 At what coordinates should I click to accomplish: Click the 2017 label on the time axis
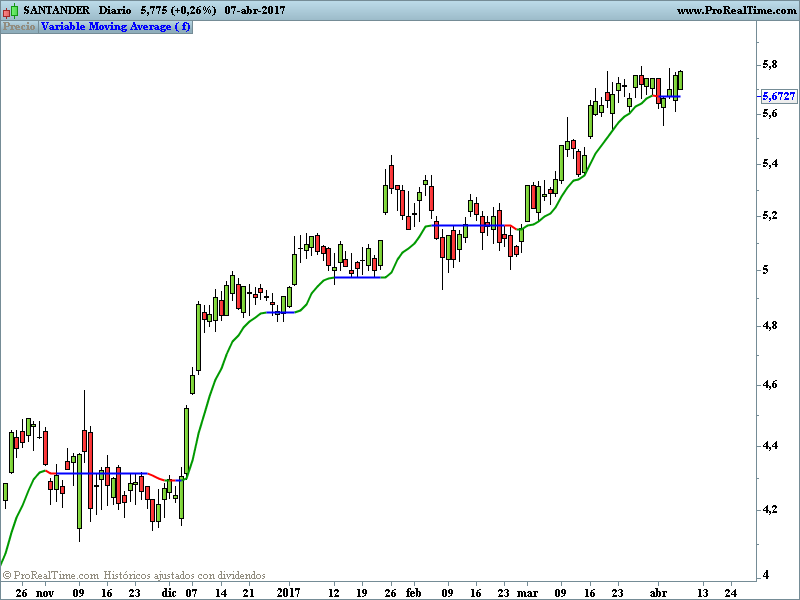pos(288,592)
